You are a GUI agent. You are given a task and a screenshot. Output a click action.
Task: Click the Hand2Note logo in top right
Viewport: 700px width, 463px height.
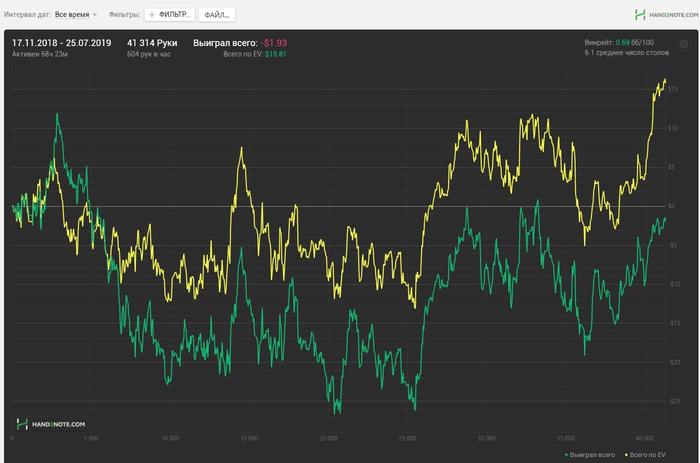[x=666, y=15]
